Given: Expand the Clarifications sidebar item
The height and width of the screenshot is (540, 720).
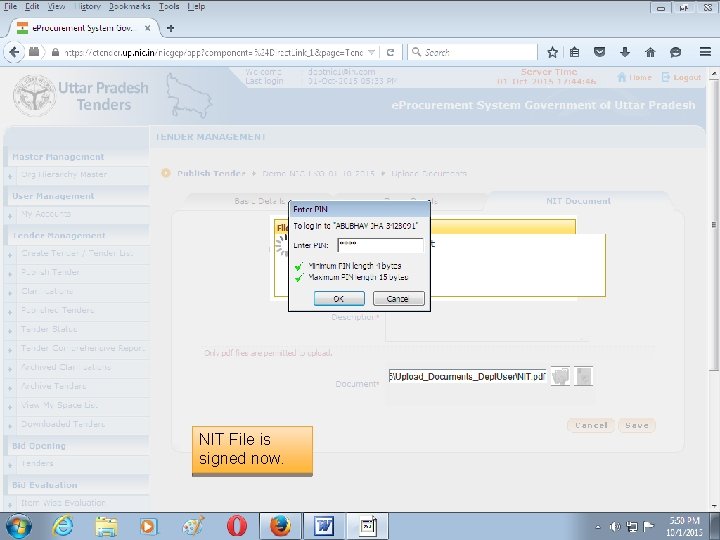Looking at the screenshot, I should click(x=10, y=292).
